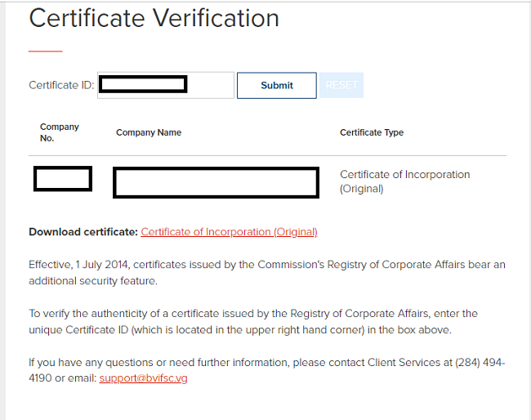Click the redacted value inside the Certificate ID field

(145, 83)
